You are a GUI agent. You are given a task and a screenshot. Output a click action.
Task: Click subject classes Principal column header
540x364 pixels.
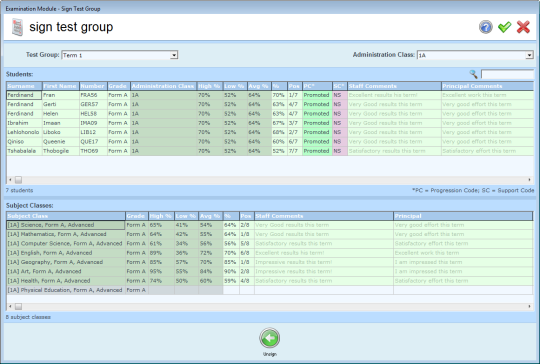pyautogui.click(x=463, y=216)
